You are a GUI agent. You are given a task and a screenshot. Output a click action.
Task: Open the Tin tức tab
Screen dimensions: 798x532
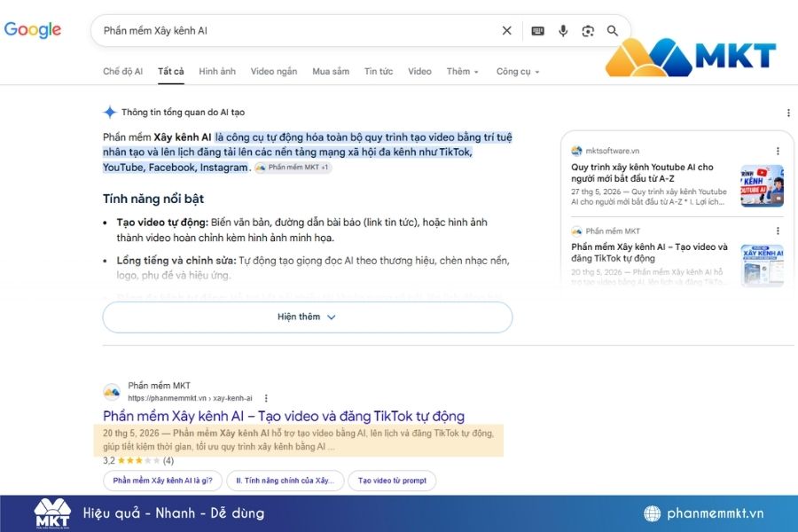379,71
